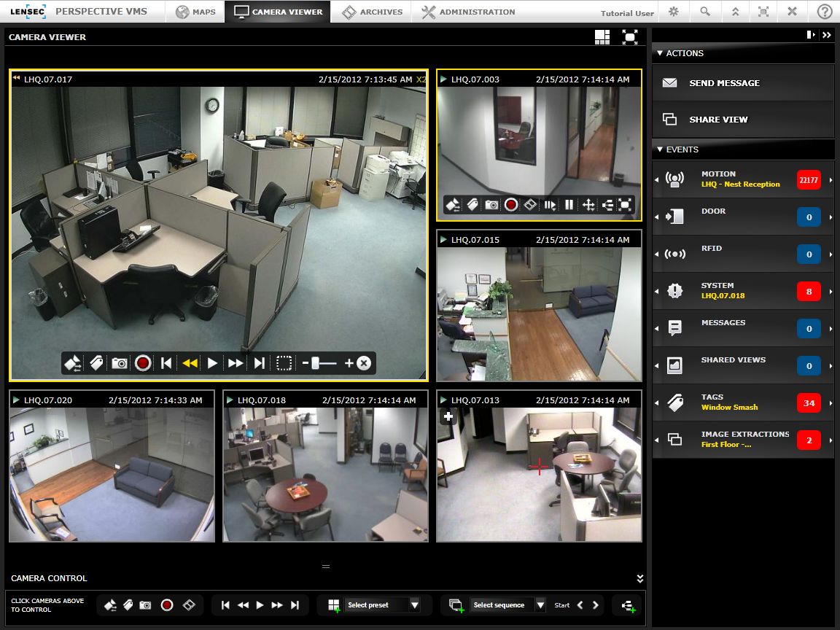The height and width of the screenshot is (630, 840).
Task: Switch to the Archives tab
Action: 373,12
